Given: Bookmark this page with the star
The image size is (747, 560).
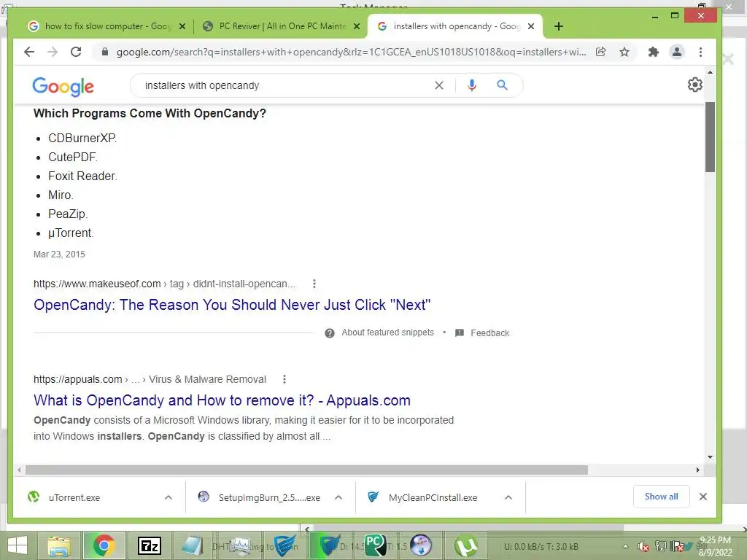Looking at the screenshot, I should coord(624,52).
